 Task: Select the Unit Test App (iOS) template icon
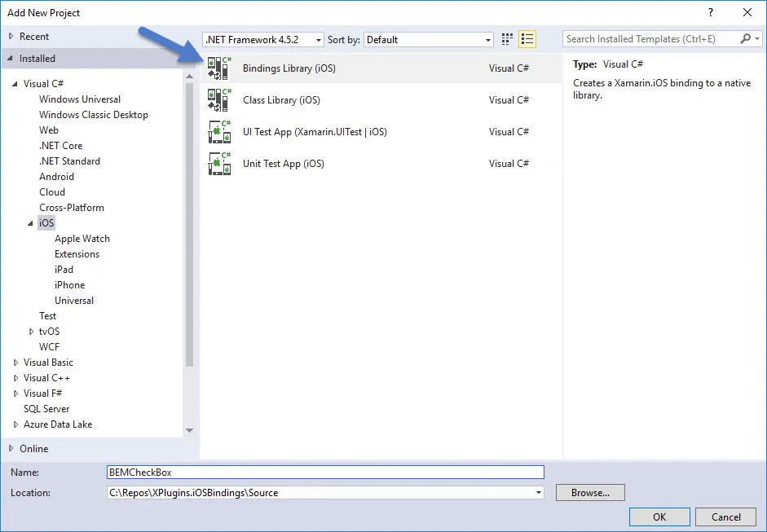[219, 163]
